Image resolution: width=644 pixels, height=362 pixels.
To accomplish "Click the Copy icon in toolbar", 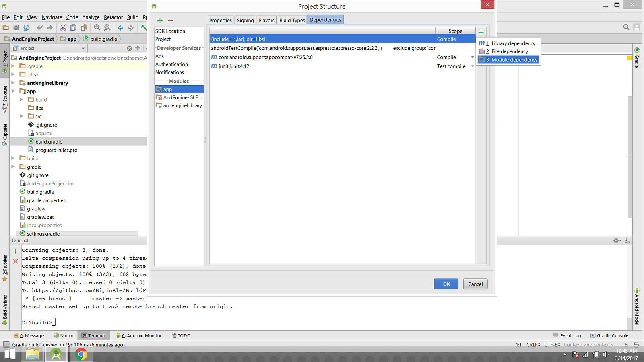I will (x=73, y=27).
